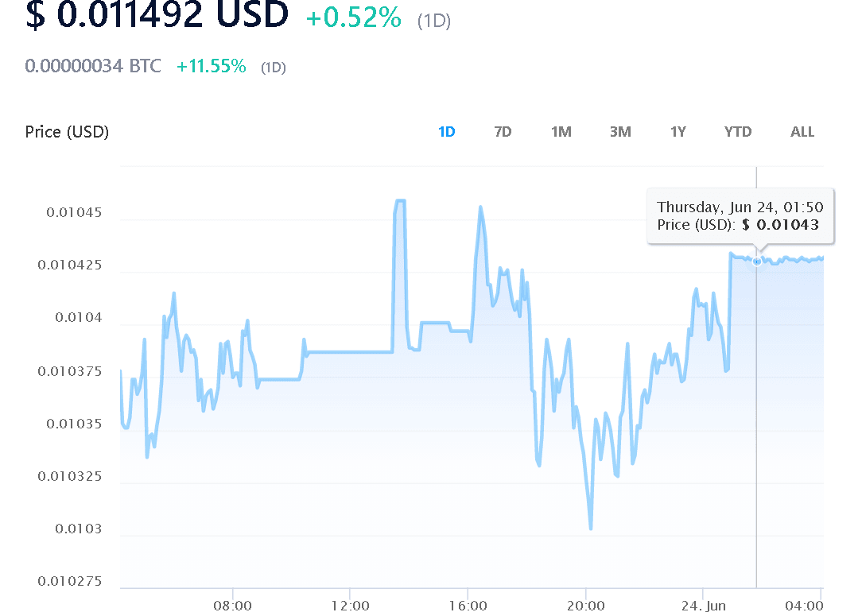Click the Price (USD) chart label
Image resolution: width=862 pixels, height=616 pixels.
(67, 132)
